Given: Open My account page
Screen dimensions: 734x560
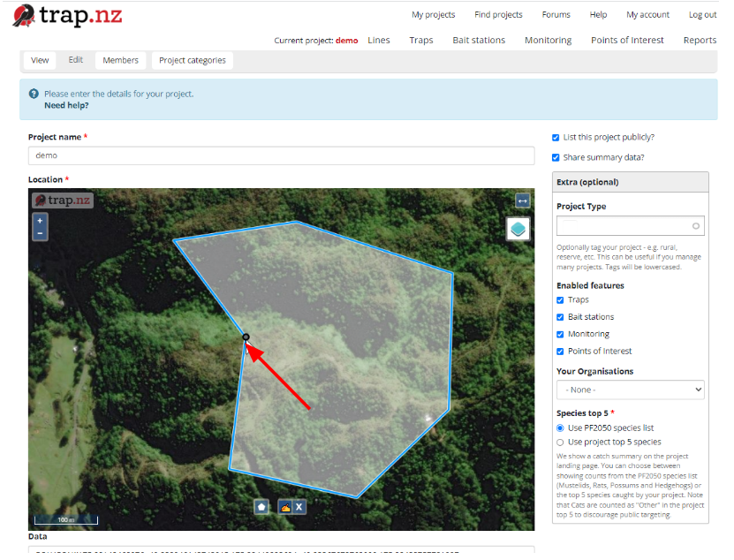Looking at the screenshot, I should point(647,14).
